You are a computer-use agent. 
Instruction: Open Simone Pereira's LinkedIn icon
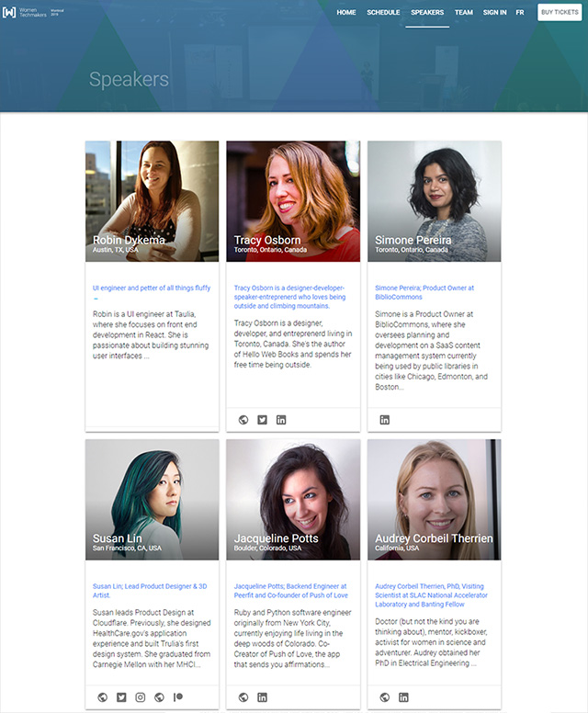click(385, 420)
